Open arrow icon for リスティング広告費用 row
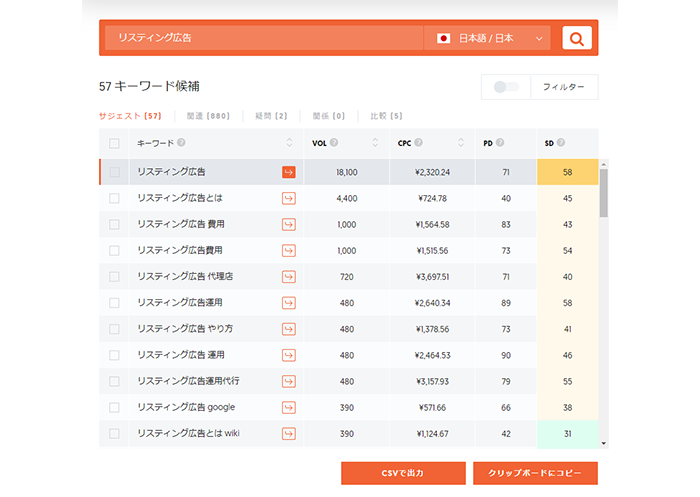Screen dimensions: 700x497 pyautogui.click(x=289, y=251)
